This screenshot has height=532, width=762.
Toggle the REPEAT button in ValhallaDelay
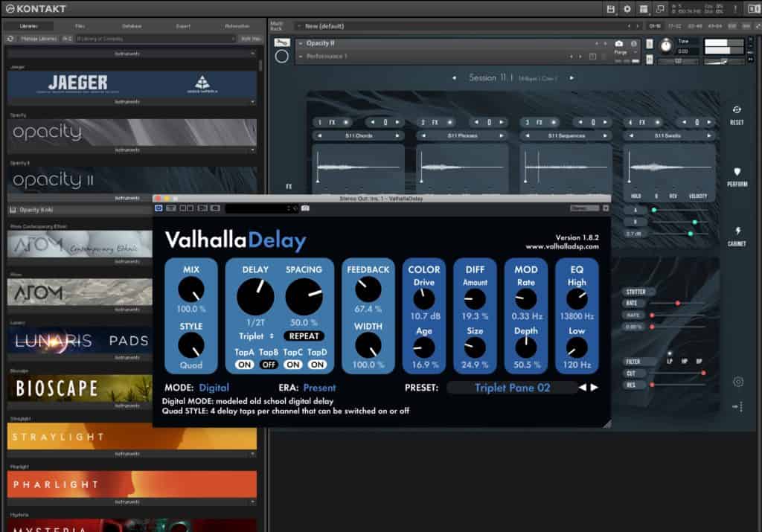coord(304,336)
